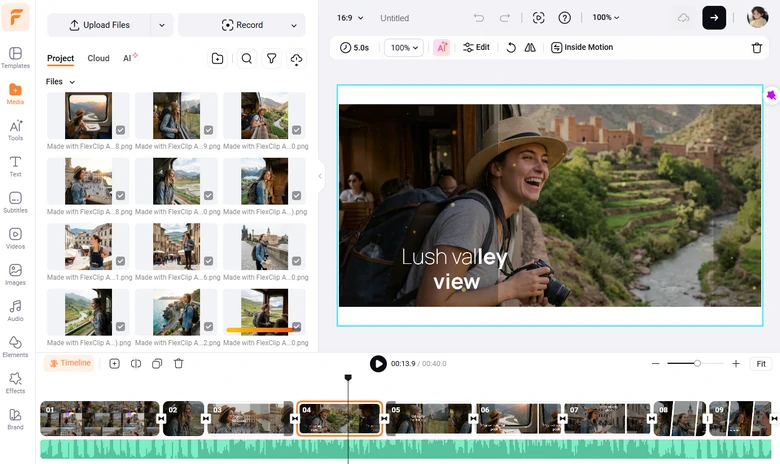Click the search icon in media panel
Image resolution: width=780 pixels, height=464 pixels.
[246, 59]
